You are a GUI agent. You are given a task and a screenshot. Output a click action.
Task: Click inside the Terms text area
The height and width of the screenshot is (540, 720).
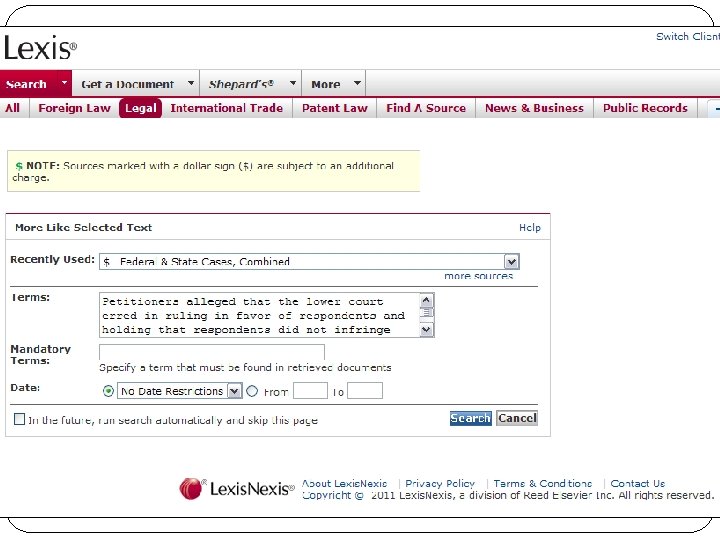[x=259, y=315]
